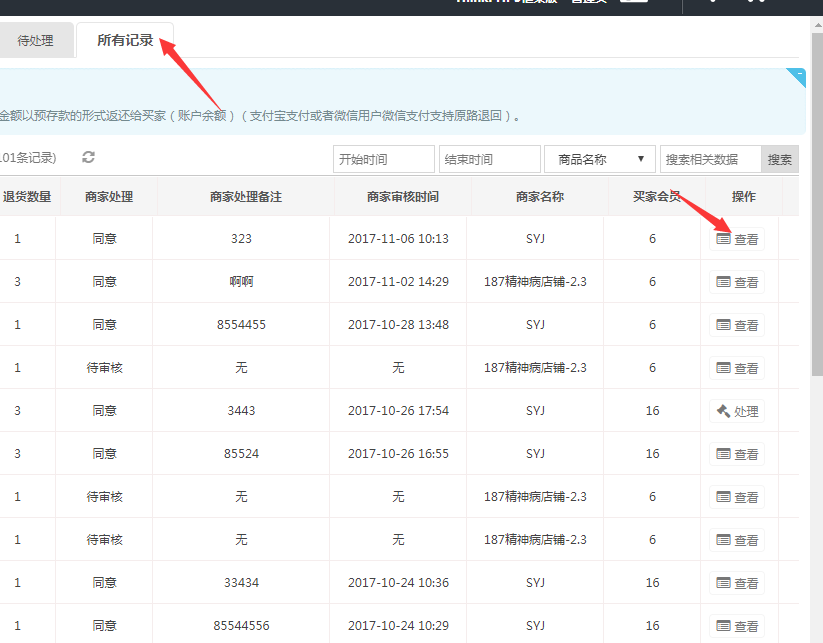
Task: Click the 开始时间 start date field
Action: 383,159
